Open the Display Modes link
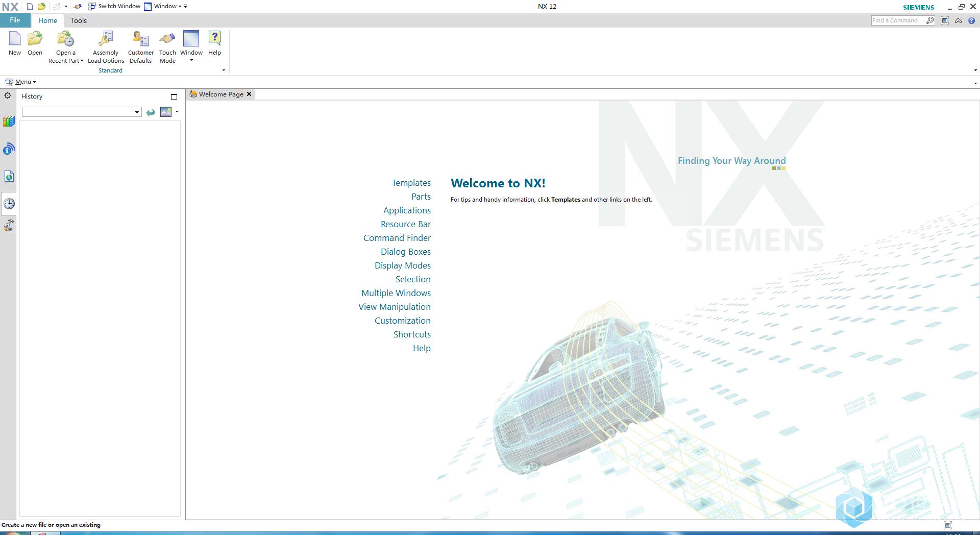This screenshot has height=535, width=980. click(402, 265)
